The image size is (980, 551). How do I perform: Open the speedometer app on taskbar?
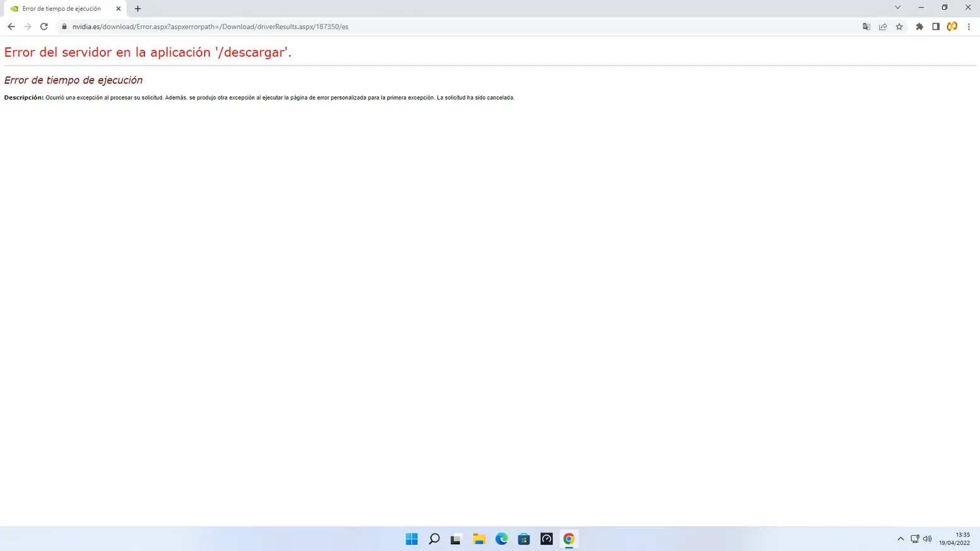pos(546,539)
